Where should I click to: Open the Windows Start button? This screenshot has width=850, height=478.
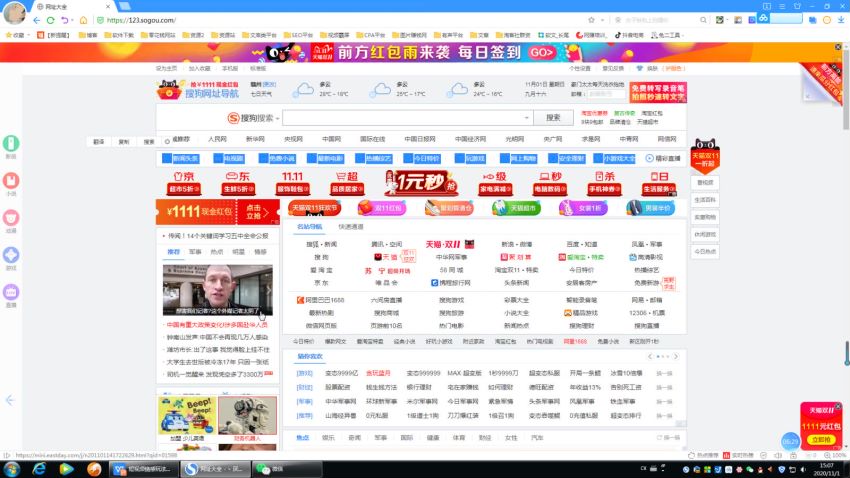click(x=11, y=469)
